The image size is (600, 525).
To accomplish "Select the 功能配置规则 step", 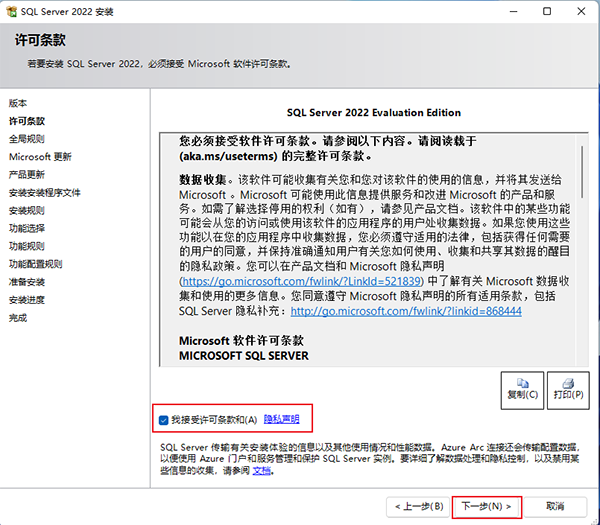I will click(36, 264).
